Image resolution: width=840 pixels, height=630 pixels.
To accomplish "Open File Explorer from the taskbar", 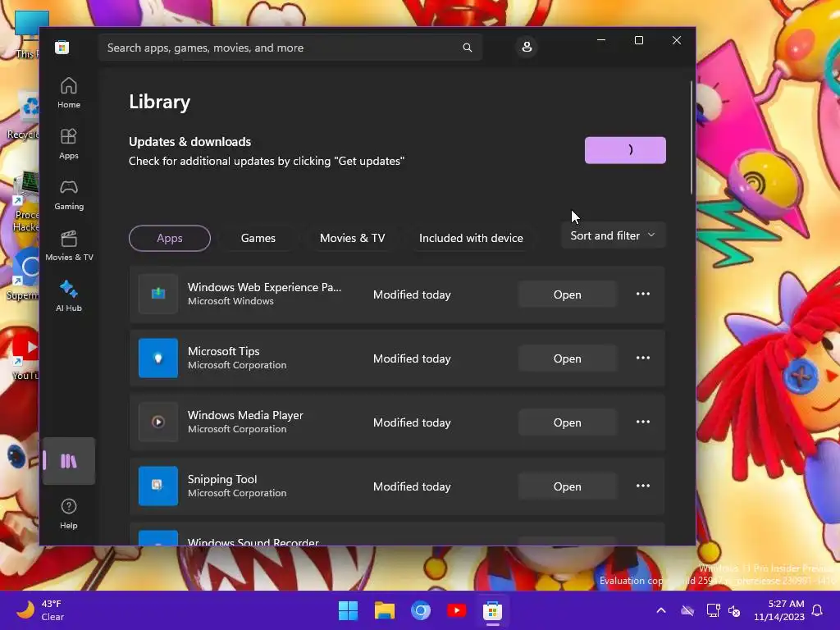I will click(x=385, y=610).
